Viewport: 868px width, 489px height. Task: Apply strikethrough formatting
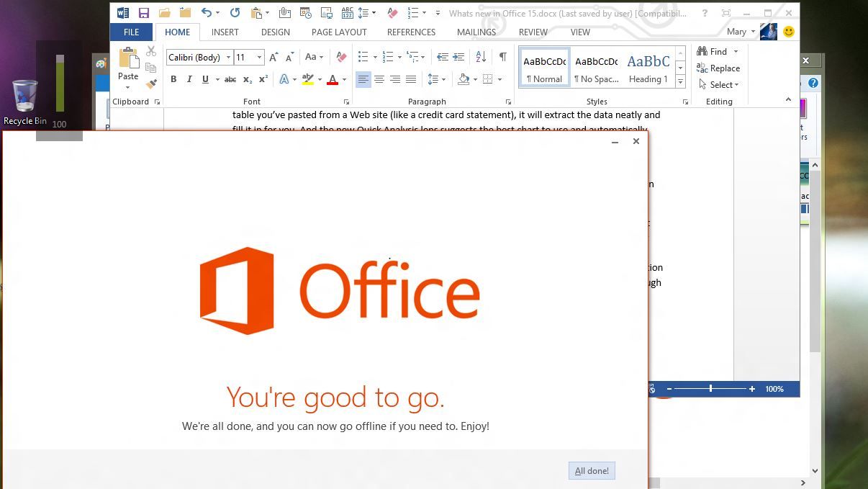point(231,79)
